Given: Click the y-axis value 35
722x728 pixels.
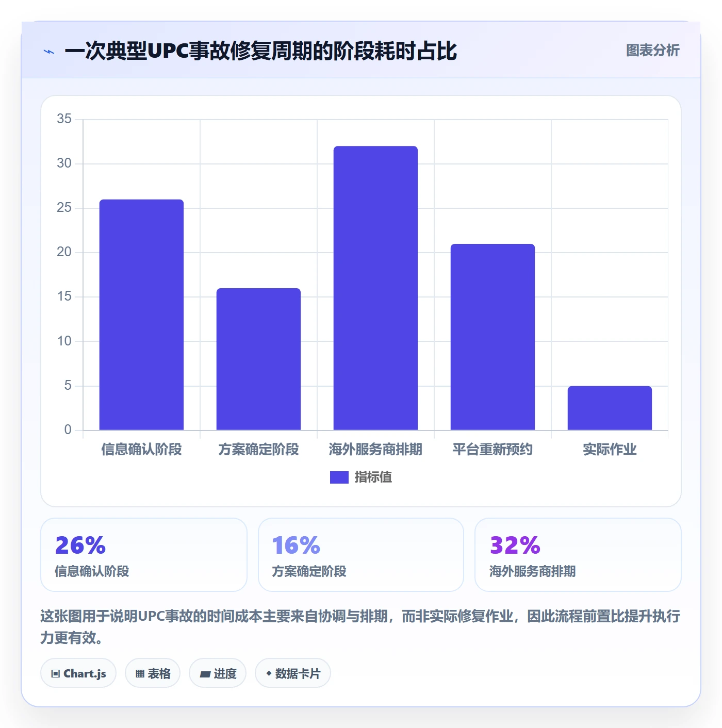Looking at the screenshot, I should 64,119.
